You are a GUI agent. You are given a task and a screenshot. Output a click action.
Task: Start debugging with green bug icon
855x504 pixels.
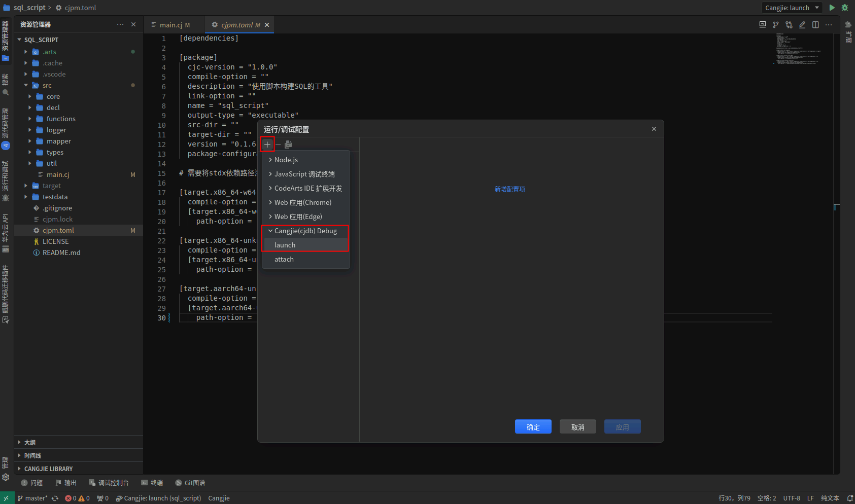click(845, 8)
